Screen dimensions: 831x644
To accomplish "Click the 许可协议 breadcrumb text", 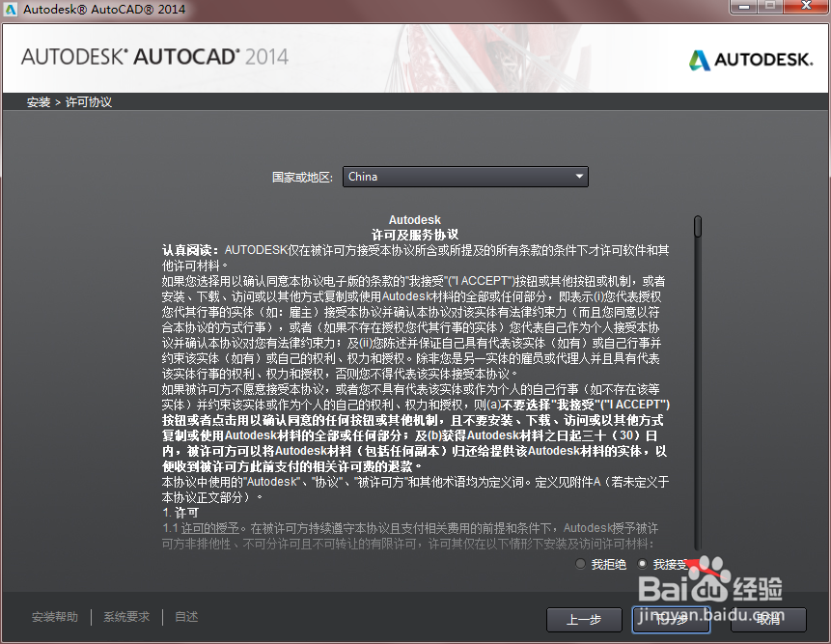I will [x=89, y=102].
